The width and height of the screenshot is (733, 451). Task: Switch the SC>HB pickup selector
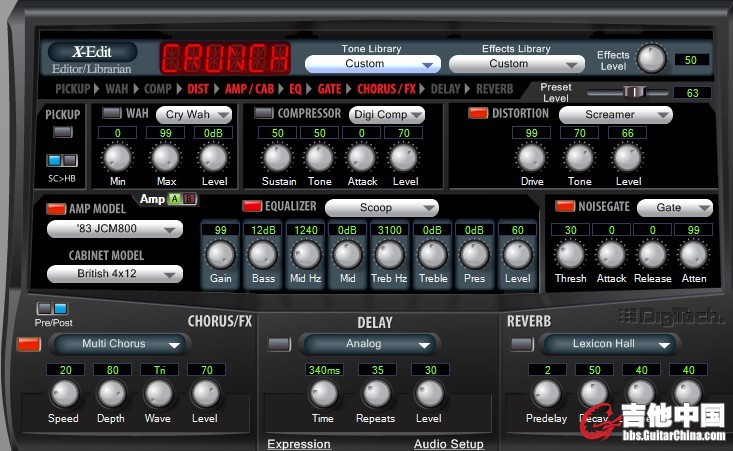[62, 161]
